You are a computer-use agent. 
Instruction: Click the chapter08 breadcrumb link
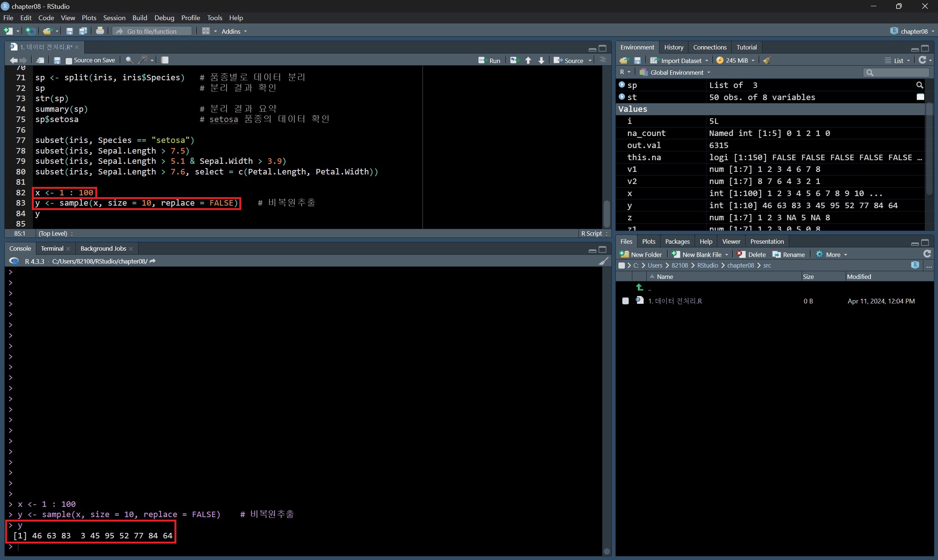click(740, 265)
